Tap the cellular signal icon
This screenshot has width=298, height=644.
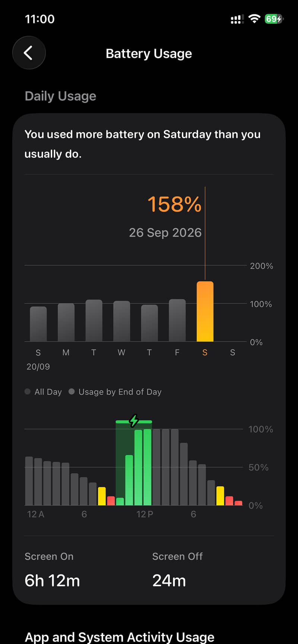point(237,19)
